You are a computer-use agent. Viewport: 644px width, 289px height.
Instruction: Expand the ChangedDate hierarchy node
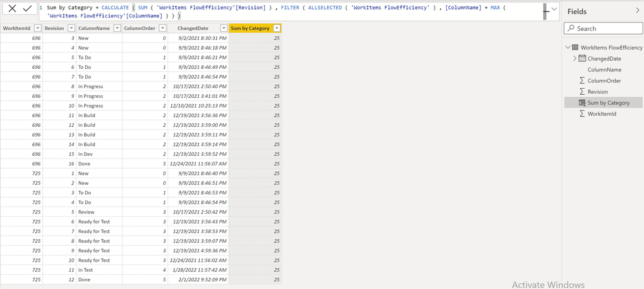pyautogui.click(x=574, y=59)
